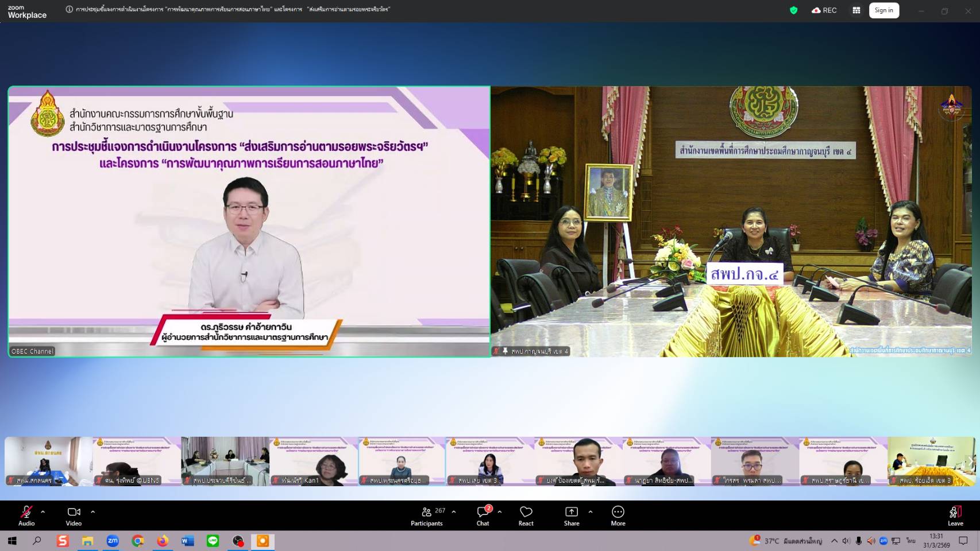Expand the audio options chevron
This screenshot has height=551, width=980.
point(43,511)
